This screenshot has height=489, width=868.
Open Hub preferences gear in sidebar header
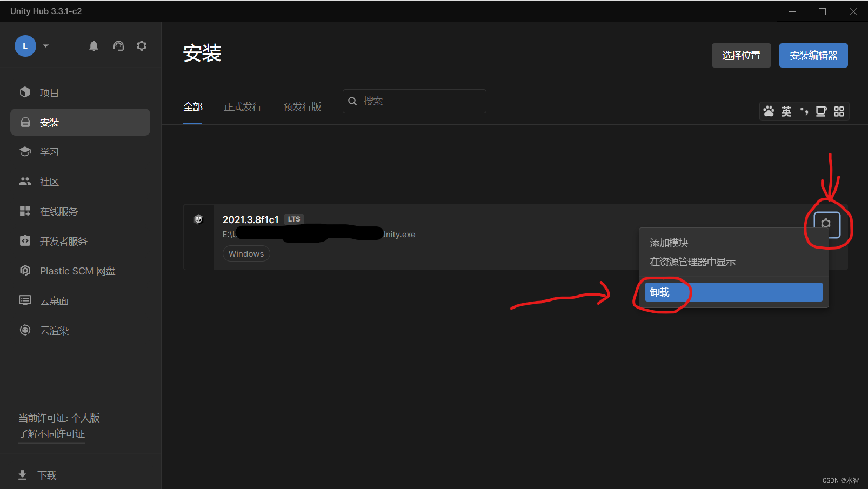click(142, 46)
